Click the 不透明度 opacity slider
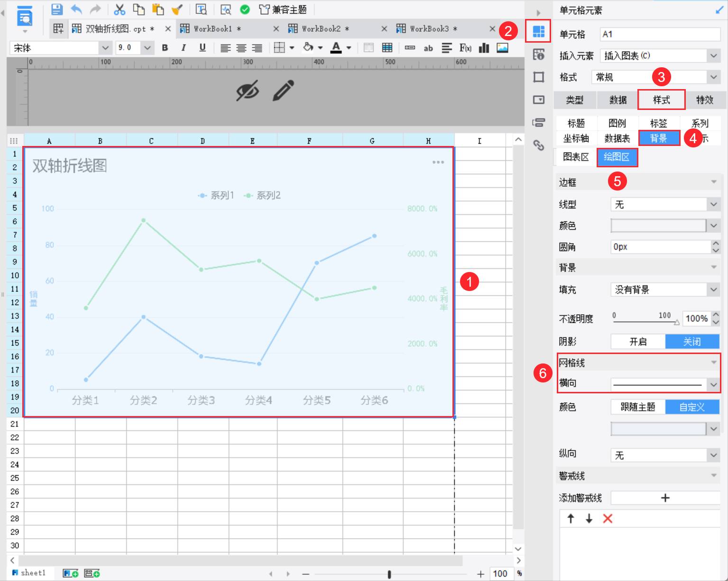Image resolution: width=728 pixels, height=581 pixels. point(646,321)
